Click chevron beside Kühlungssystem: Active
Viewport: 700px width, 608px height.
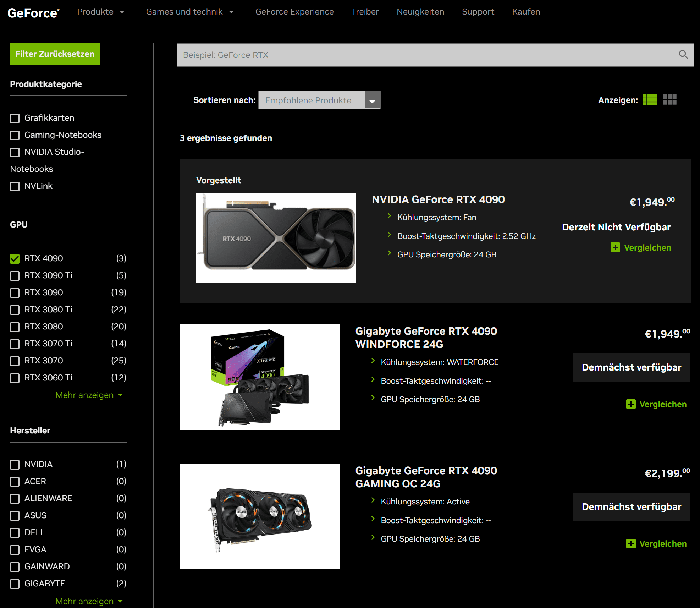click(373, 500)
